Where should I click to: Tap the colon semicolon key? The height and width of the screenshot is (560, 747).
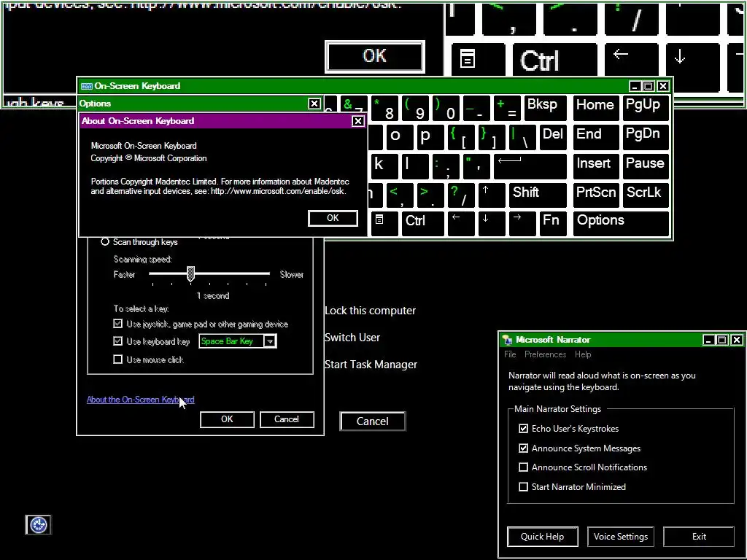pyautogui.click(x=446, y=166)
